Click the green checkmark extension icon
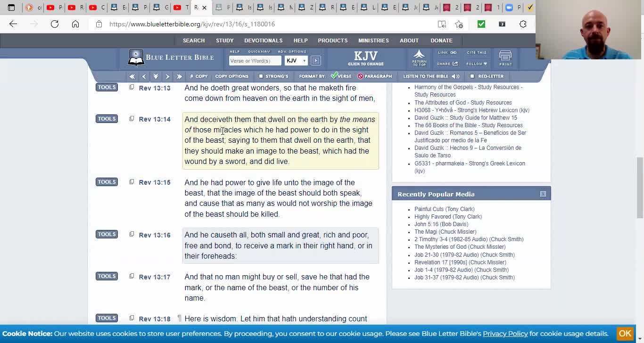The width and height of the screenshot is (644, 343). [481, 24]
